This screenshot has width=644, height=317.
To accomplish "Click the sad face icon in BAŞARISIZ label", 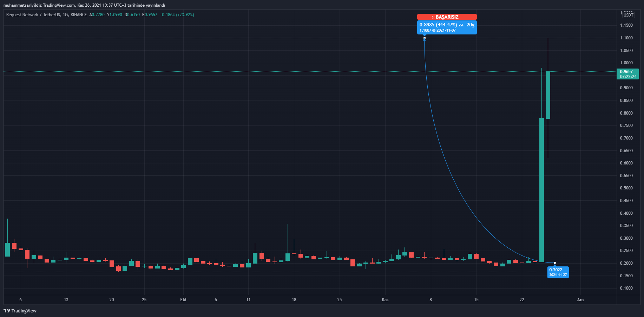I will click(x=433, y=17).
